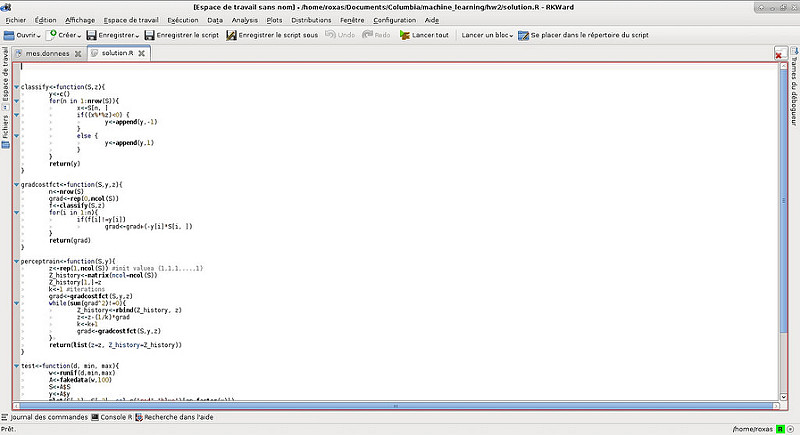Click the horizontal scrollbar of the editor
The image size is (800, 435).
pyautogui.click(x=395, y=406)
